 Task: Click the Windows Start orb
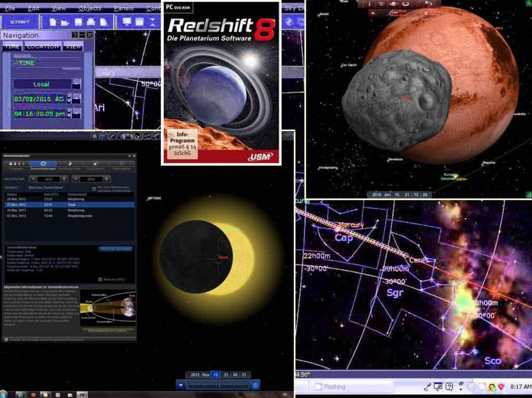click(x=4, y=394)
